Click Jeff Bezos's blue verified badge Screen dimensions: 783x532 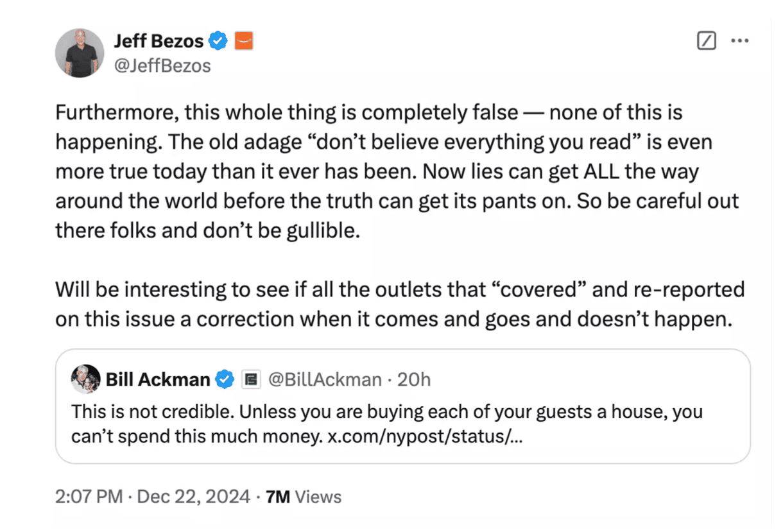pyautogui.click(x=218, y=40)
